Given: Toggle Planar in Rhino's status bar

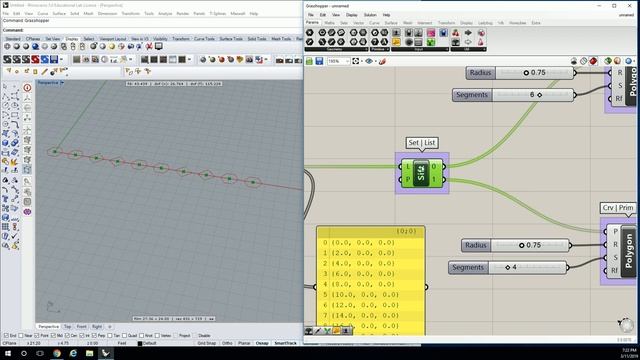Looking at the screenshot, I should [x=244, y=343].
